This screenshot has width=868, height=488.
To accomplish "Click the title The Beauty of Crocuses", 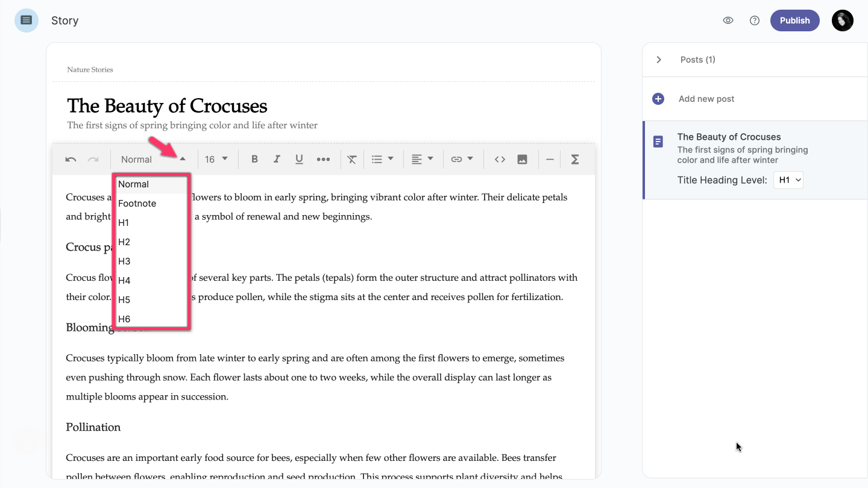I will [x=167, y=106].
